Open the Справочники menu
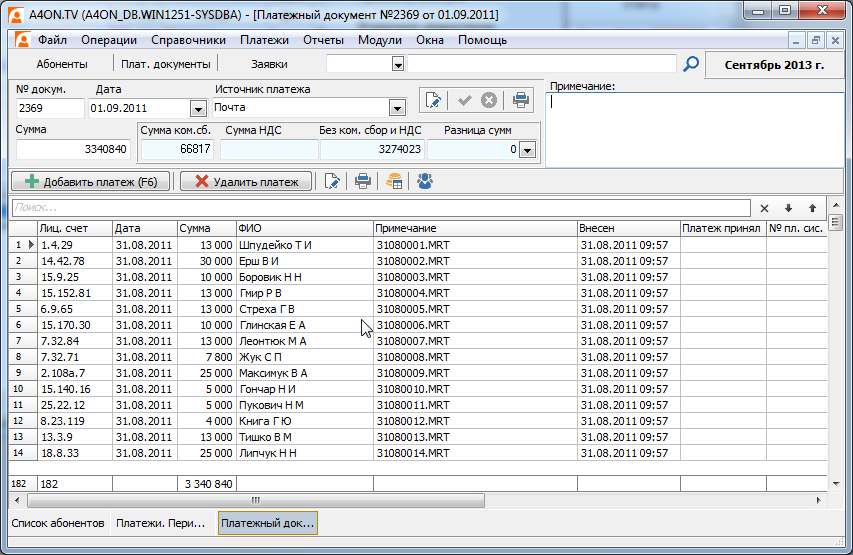The image size is (853, 555). click(188, 40)
